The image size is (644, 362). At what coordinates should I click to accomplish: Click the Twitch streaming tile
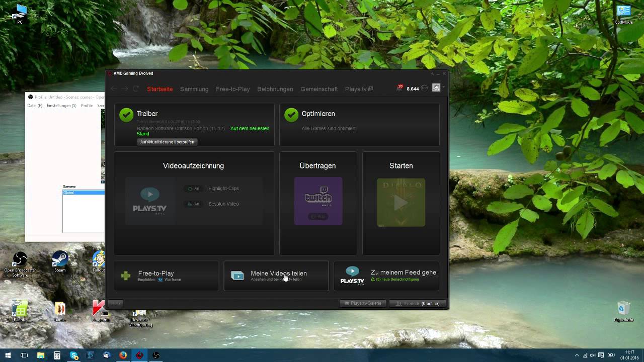tap(318, 201)
